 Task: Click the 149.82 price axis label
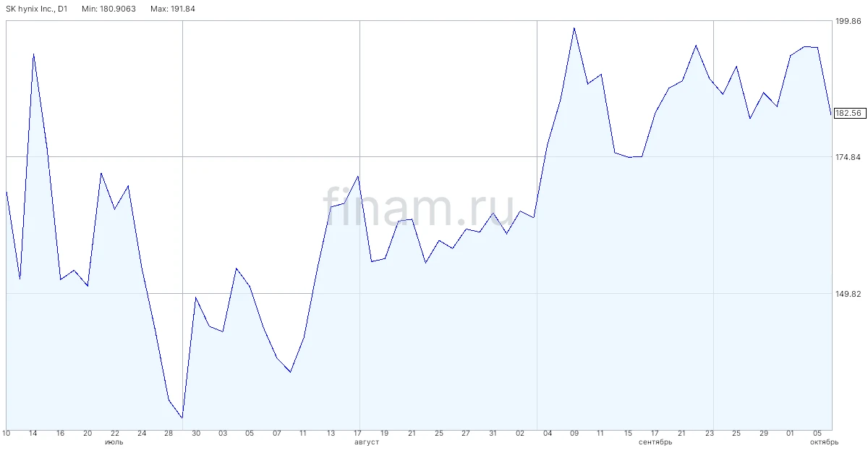(848, 294)
